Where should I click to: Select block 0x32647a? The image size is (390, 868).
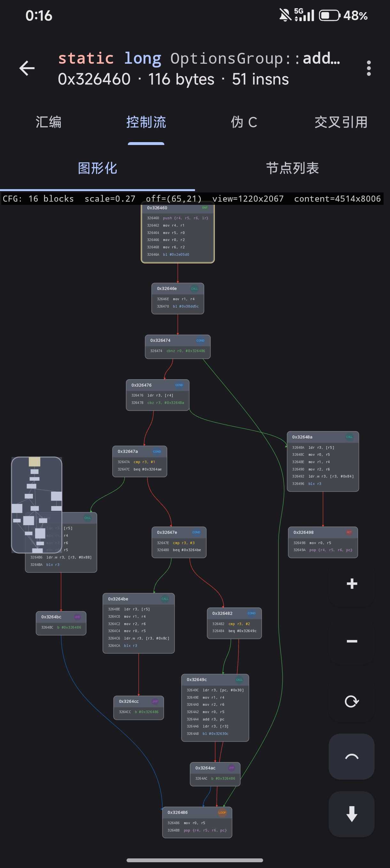pos(140,461)
